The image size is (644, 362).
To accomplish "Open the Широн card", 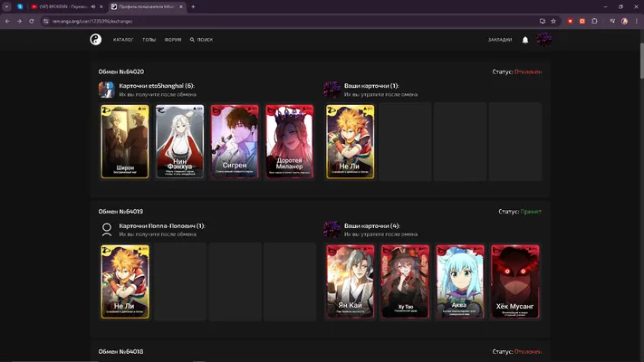I will [125, 141].
